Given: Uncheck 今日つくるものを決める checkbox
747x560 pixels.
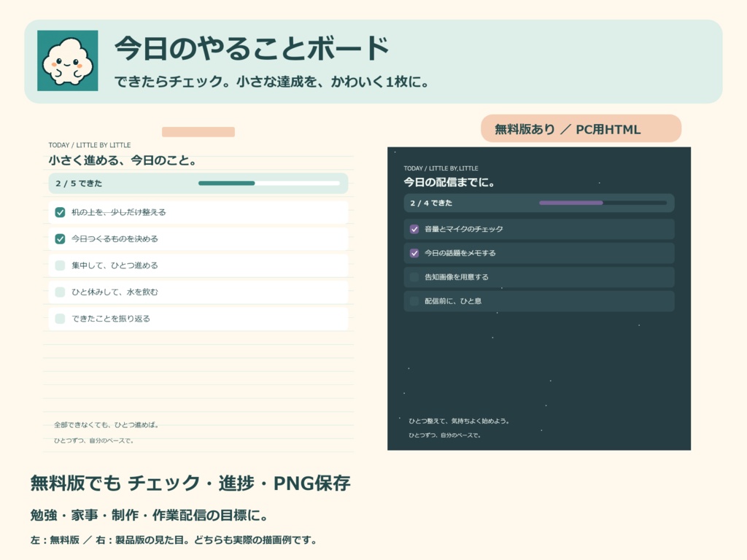Looking at the screenshot, I should 60,239.
